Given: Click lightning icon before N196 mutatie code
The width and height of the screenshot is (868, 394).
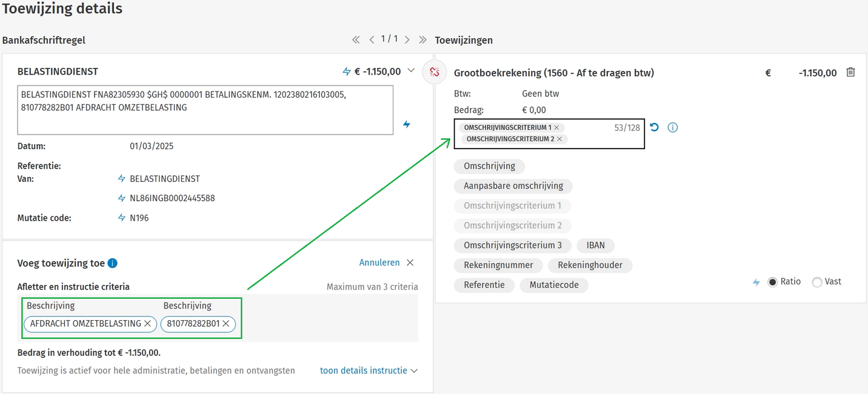Looking at the screenshot, I should (x=122, y=218).
